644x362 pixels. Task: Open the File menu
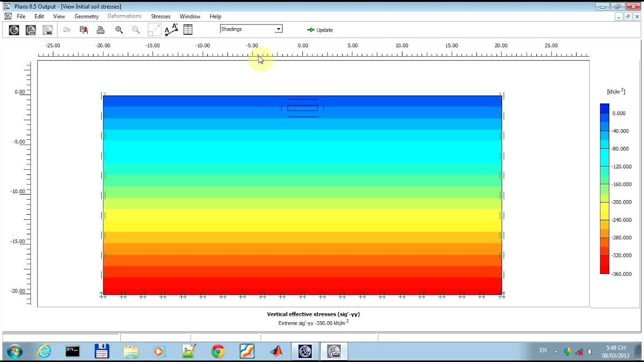(x=21, y=17)
